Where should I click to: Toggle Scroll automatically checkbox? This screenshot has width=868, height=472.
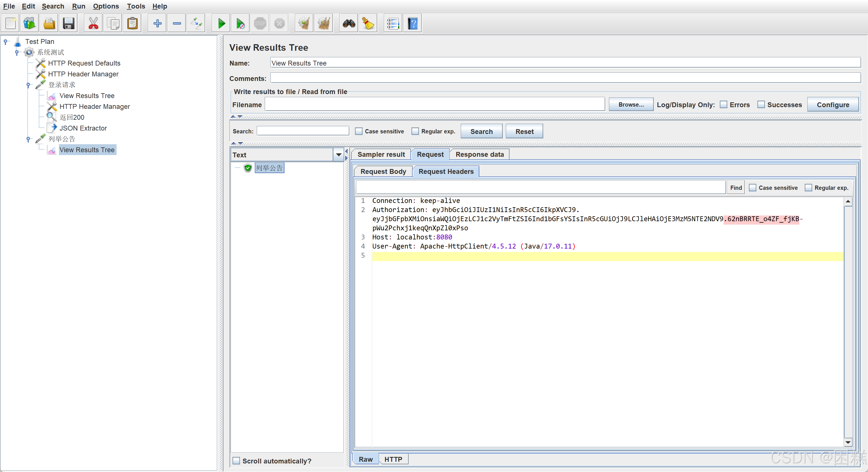pyautogui.click(x=237, y=461)
